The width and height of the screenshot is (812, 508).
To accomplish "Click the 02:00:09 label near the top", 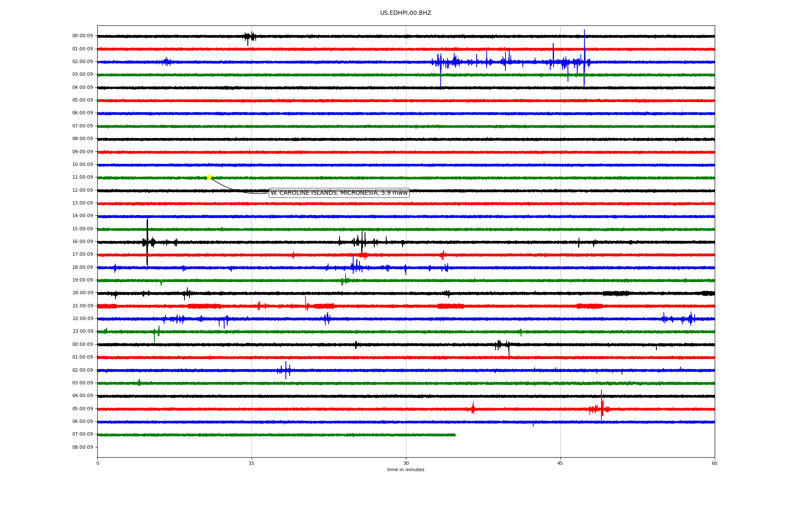I will (x=82, y=62).
